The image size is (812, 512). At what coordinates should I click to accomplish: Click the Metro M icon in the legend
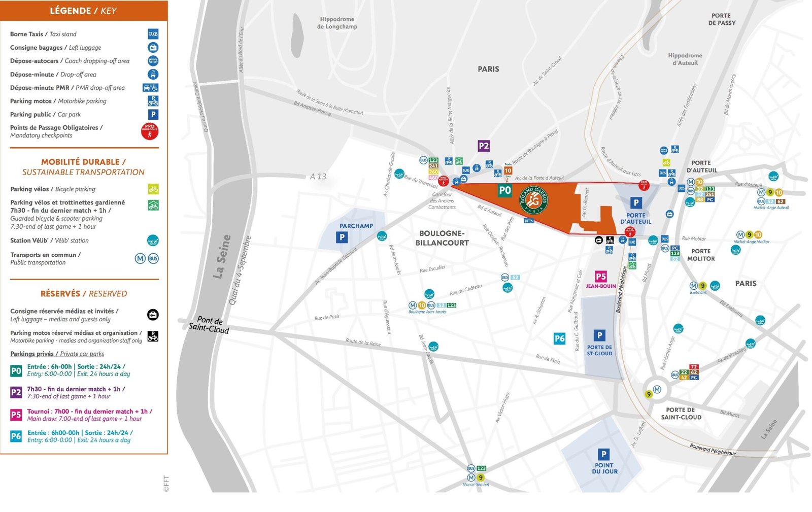tap(140, 258)
